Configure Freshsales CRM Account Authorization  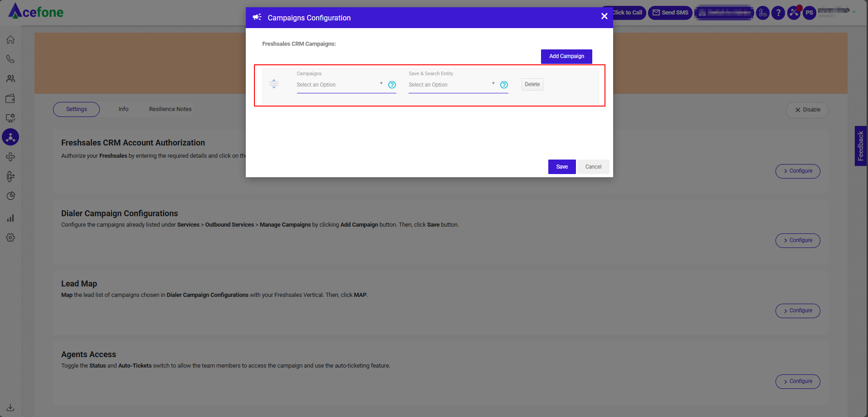798,171
